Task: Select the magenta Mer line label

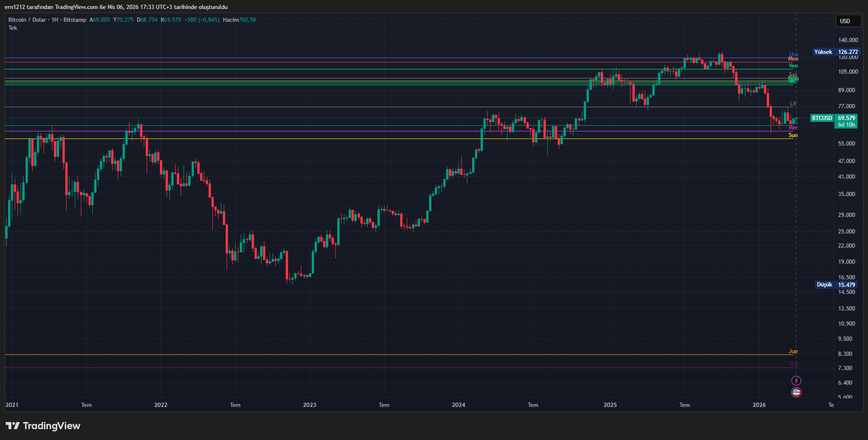Action: [x=793, y=128]
